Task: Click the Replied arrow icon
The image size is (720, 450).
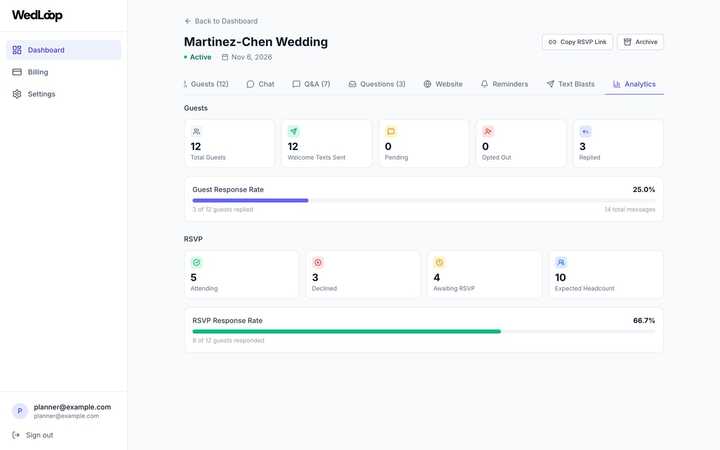Action: click(585, 132)
